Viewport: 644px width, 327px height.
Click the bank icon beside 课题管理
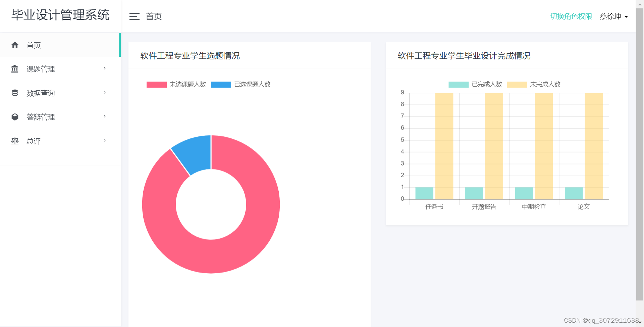click(x=15, y=69)
